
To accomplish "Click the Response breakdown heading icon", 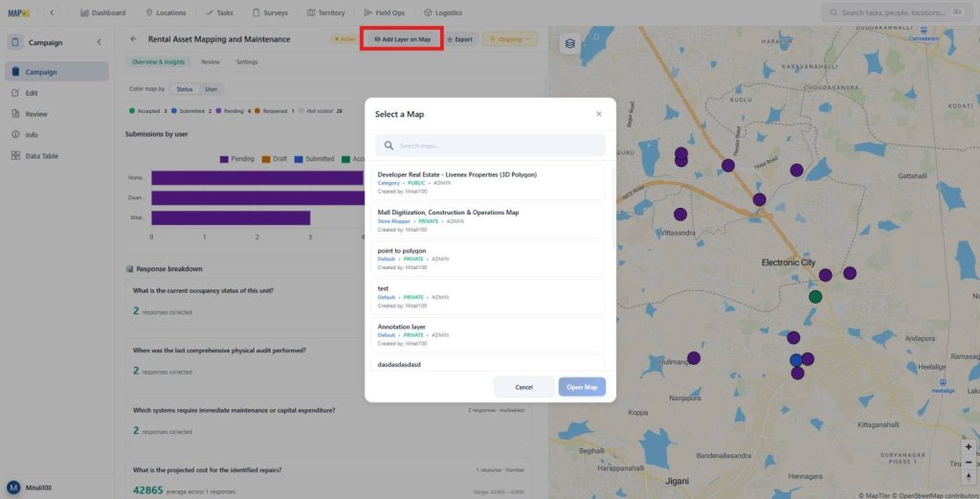I will (x=129, y=269).
